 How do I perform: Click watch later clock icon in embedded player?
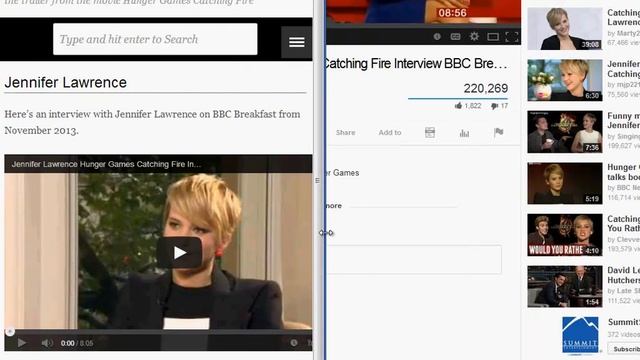294,343
